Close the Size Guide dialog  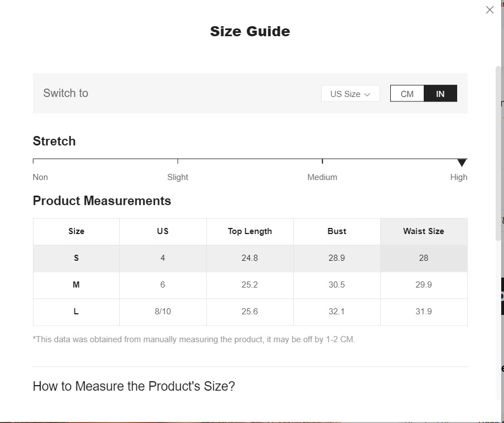(490, 10)
